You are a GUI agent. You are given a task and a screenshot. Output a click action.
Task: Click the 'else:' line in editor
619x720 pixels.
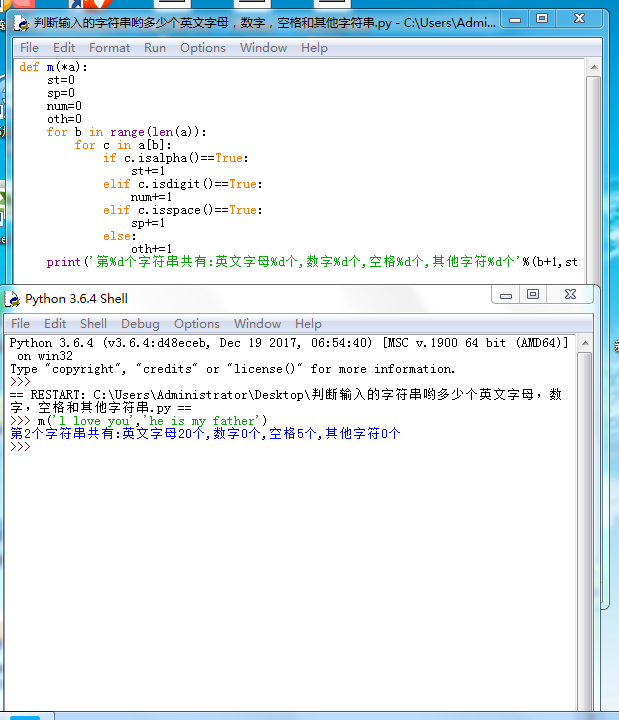[119, 236]
